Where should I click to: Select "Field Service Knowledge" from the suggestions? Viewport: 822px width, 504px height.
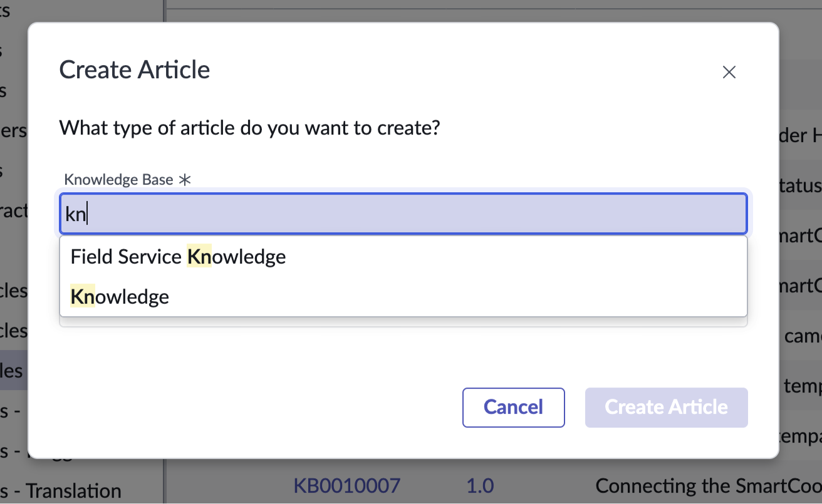click(x=178, y=256)
